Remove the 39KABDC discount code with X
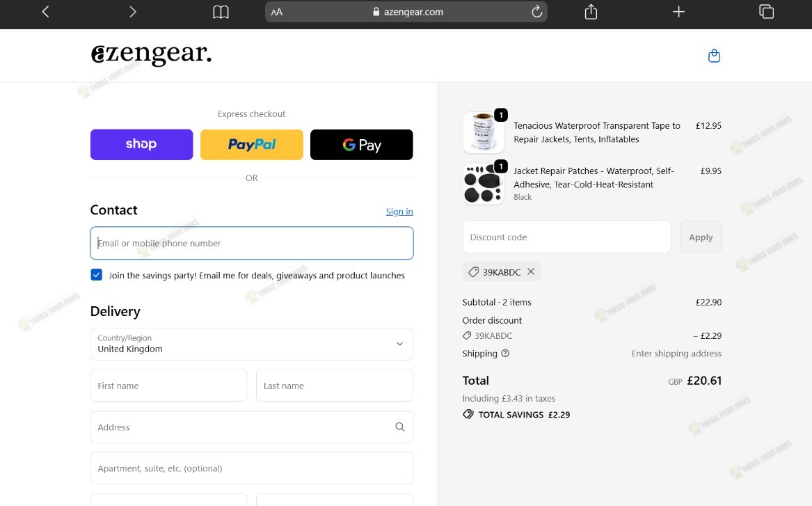This screenshot has height=506, width=812. tap(531, 271)
